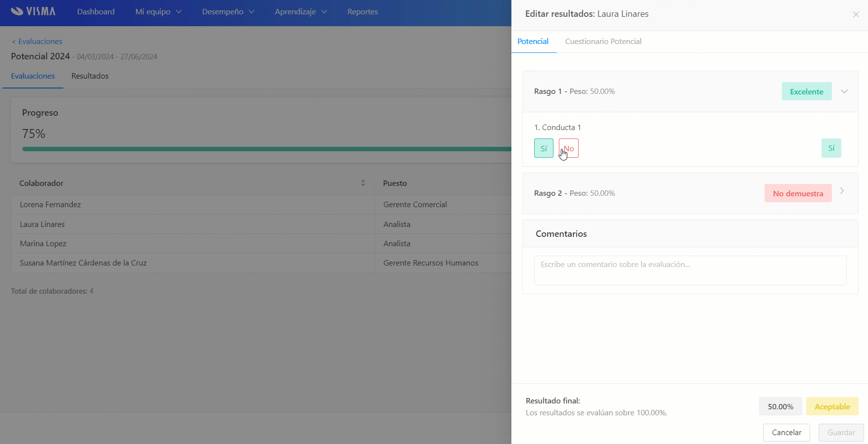Click the Total de colaboradores: 4 text
The height and width of the screenshot is (444, 868).
[x=52, y=291]
